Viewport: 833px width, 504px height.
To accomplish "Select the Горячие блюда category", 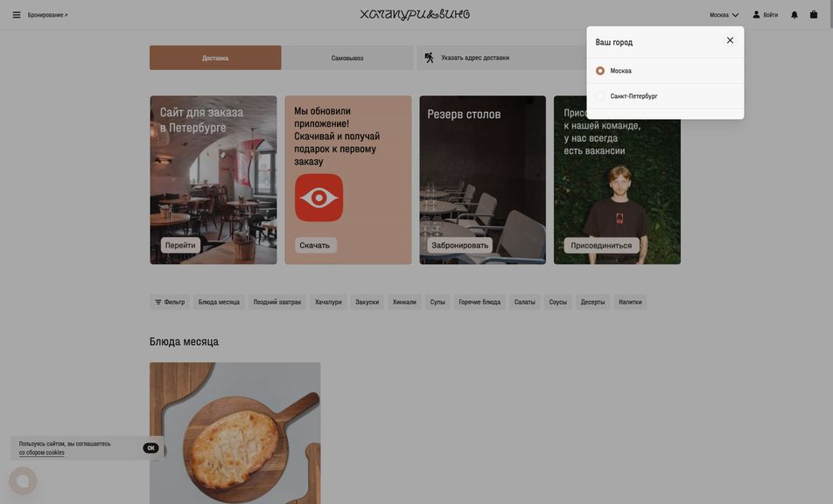I will click(x=479, y=302).
